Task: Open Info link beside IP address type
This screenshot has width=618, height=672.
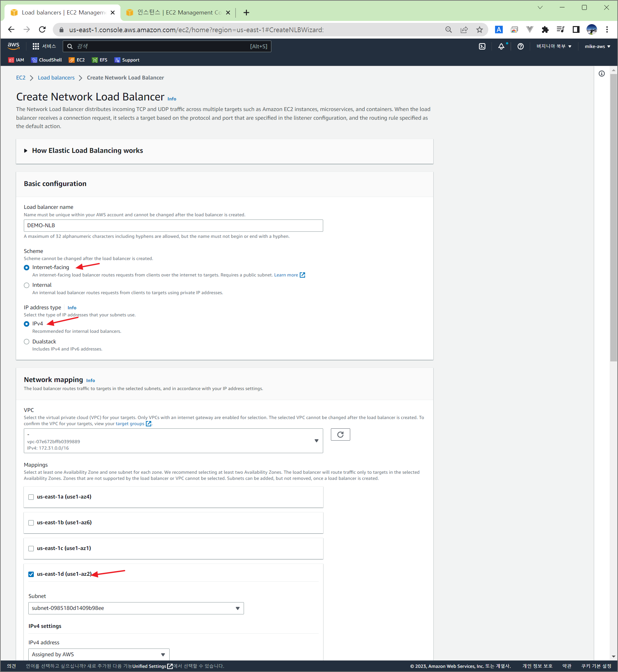Action: 71,308
